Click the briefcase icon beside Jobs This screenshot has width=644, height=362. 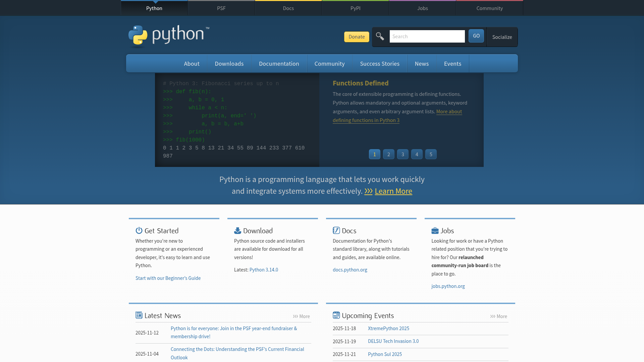pos(435,230)
